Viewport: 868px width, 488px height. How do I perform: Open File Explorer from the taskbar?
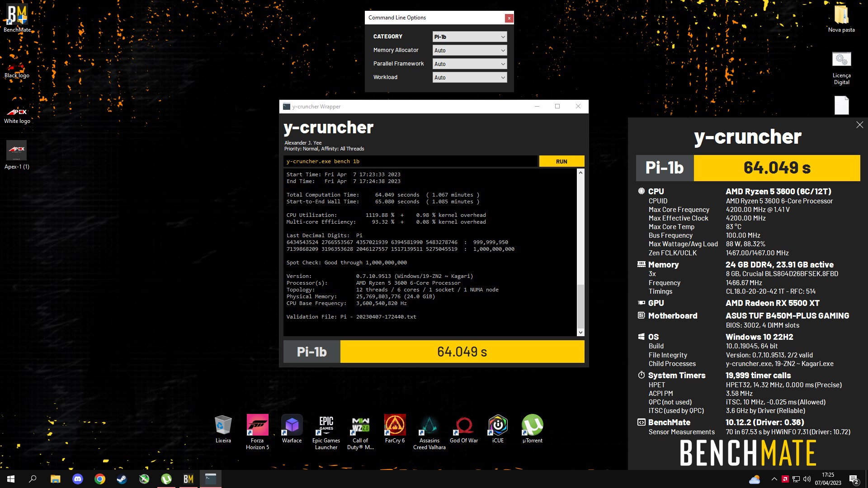coord(55,479)
